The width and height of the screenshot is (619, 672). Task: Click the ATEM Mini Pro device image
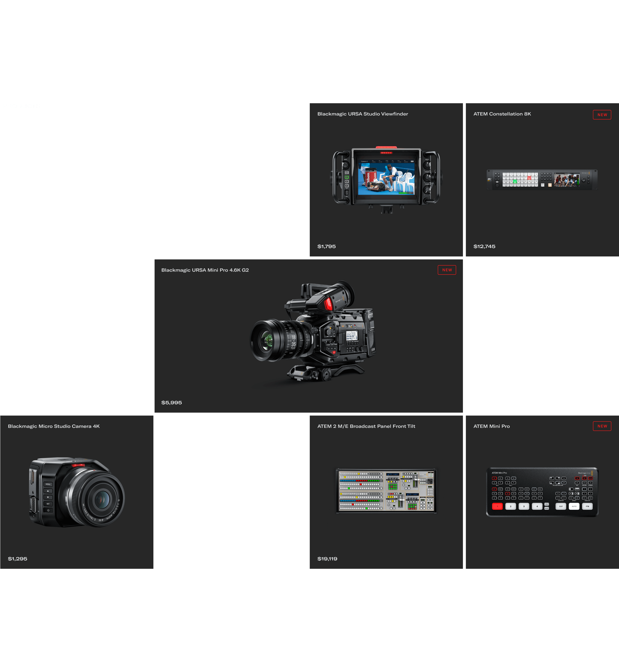542,492
